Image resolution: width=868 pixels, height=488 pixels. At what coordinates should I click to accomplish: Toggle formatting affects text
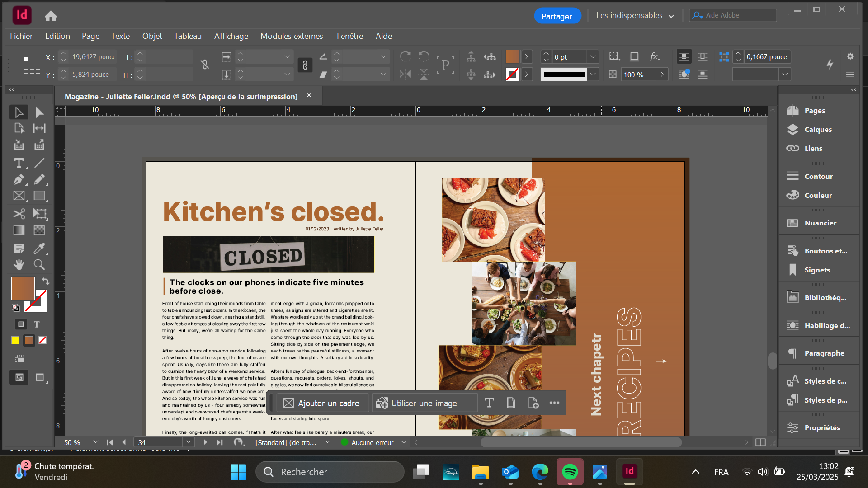pyautogui.click(x=37, y=324)
